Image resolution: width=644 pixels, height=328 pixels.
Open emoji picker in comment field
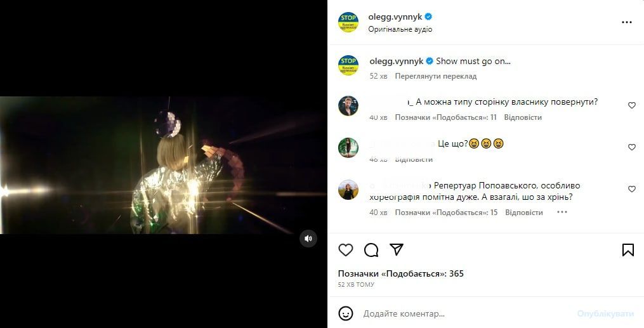(346, 313)
